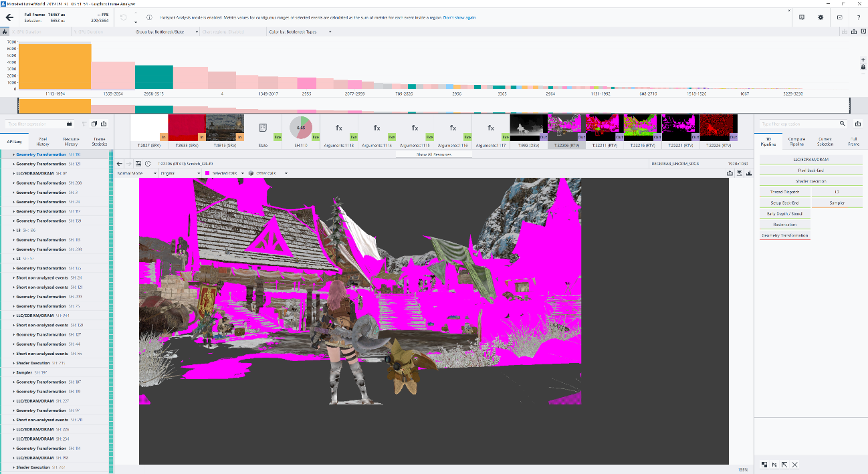The height and width of the screenshot is (474, 868).
Task: Select the Shader Execution pipeline block
Action: click(x=811, y=181)
